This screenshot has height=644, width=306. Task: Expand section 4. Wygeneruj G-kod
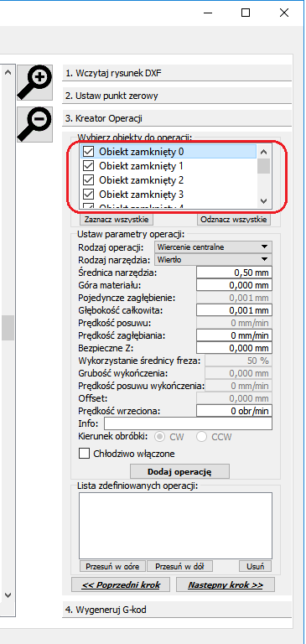pos(177,610)
